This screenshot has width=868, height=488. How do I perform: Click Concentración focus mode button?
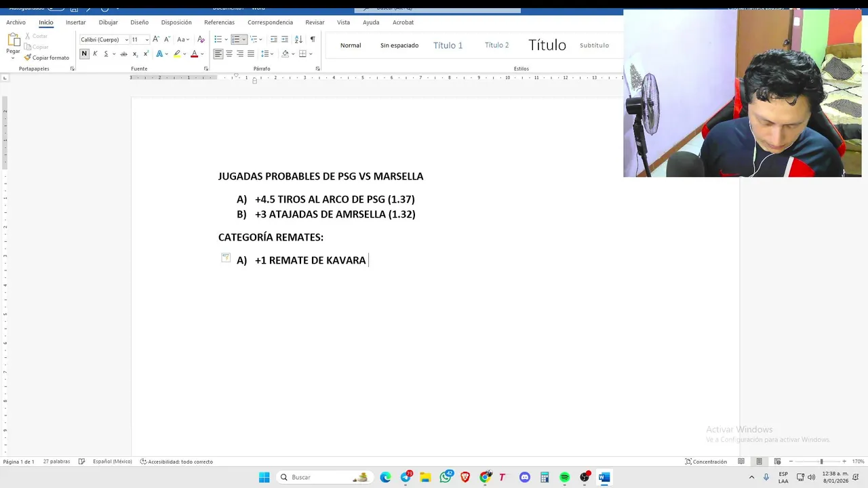[706, 462]
